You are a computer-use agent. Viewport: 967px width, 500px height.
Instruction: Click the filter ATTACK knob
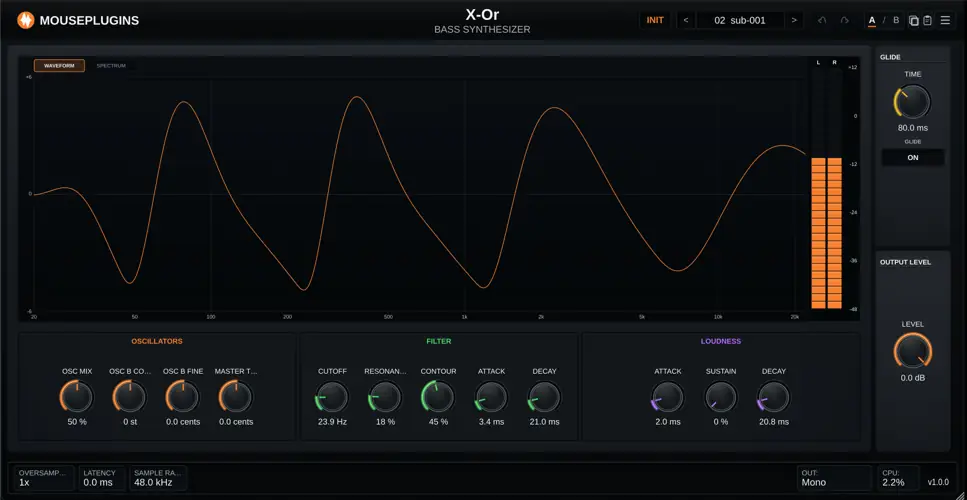492,396
